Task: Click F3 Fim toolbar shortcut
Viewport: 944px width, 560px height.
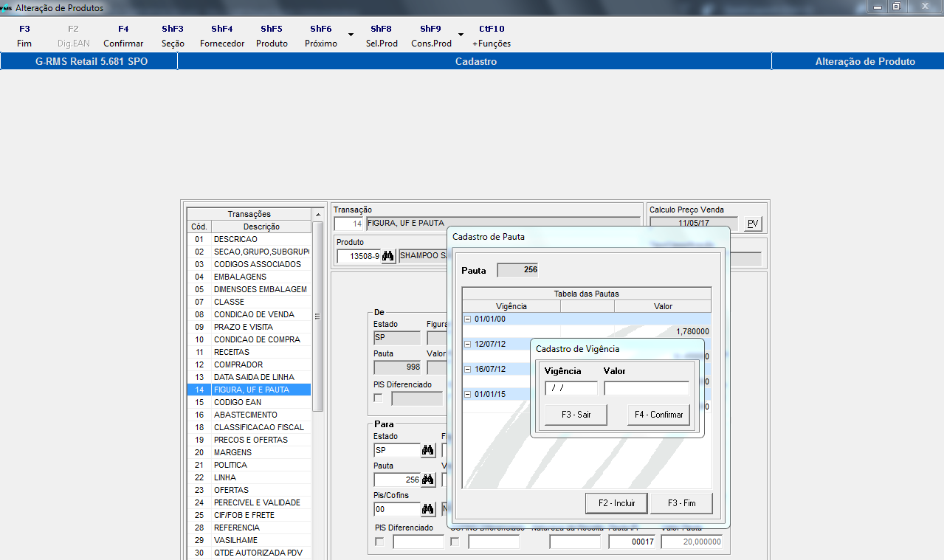Action: (24, 36)
